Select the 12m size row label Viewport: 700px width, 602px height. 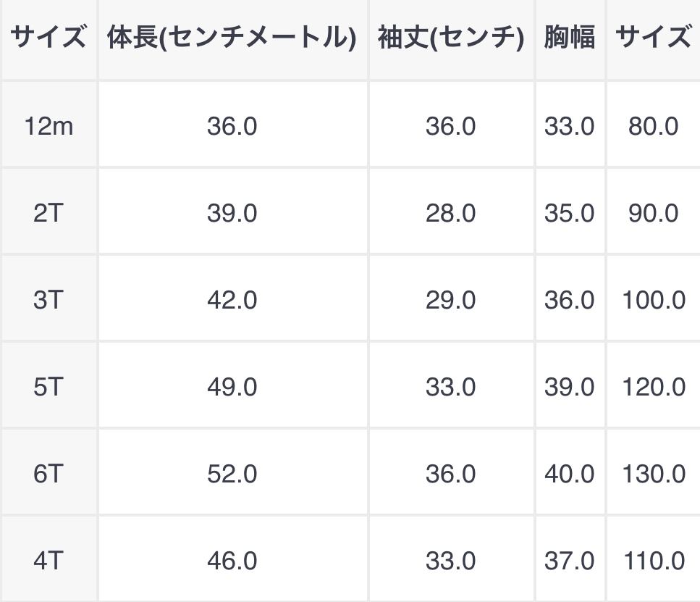point(49,127)
